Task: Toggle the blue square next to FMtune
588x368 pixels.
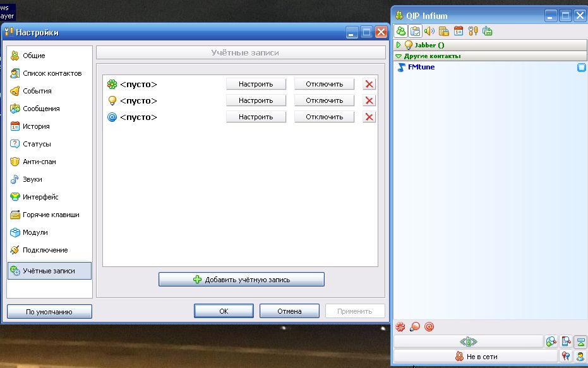Action: coord(581,68)
